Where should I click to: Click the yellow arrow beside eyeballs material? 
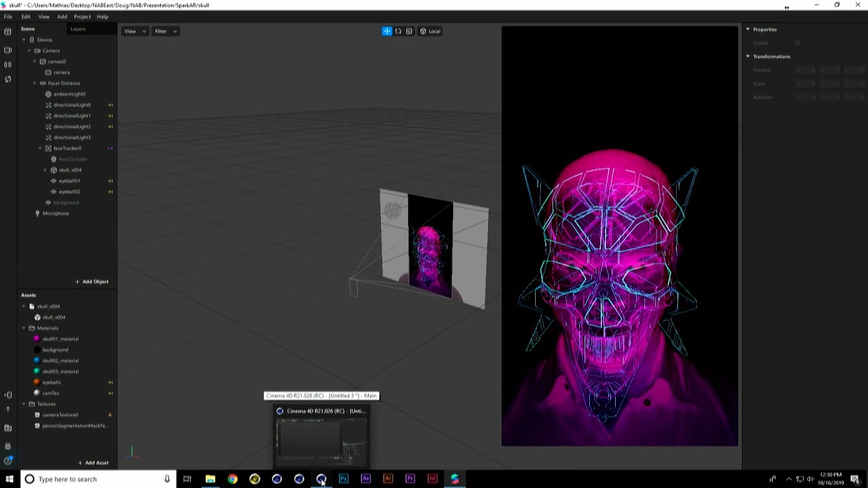(110, 382)
